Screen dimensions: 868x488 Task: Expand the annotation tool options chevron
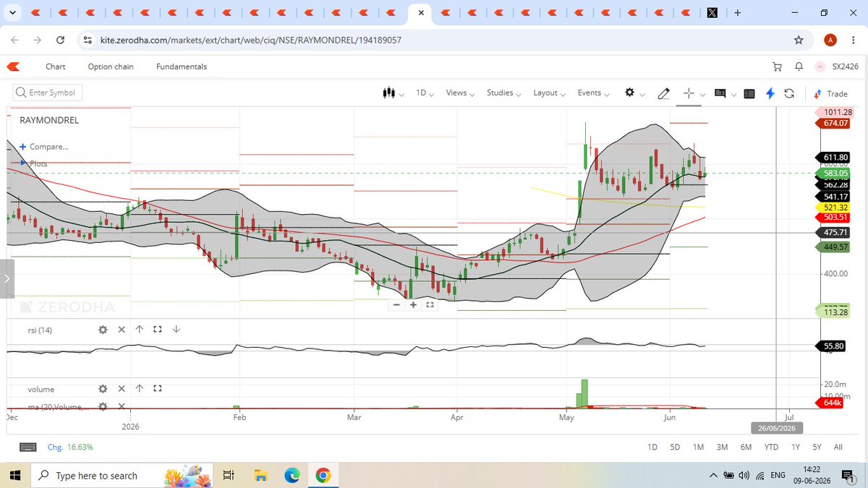click(733, 94)
